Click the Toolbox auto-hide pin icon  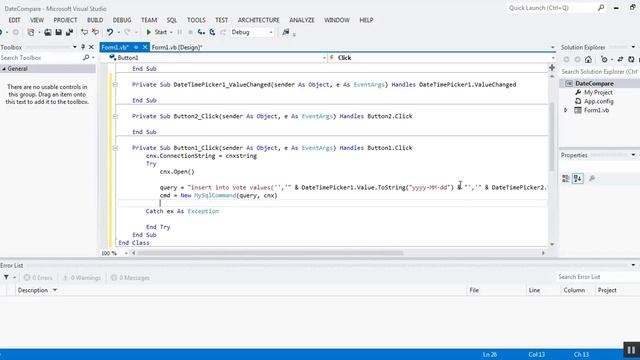83,47
